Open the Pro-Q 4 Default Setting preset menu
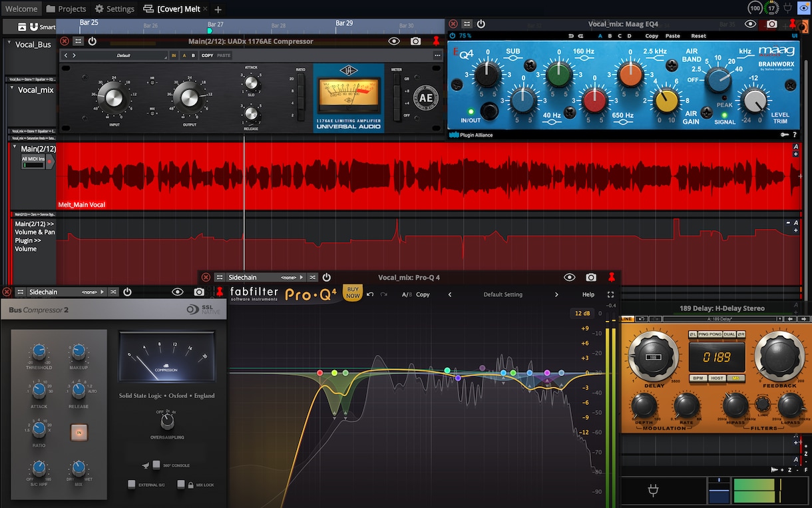 pyautogui.click(x=503, y=294)
